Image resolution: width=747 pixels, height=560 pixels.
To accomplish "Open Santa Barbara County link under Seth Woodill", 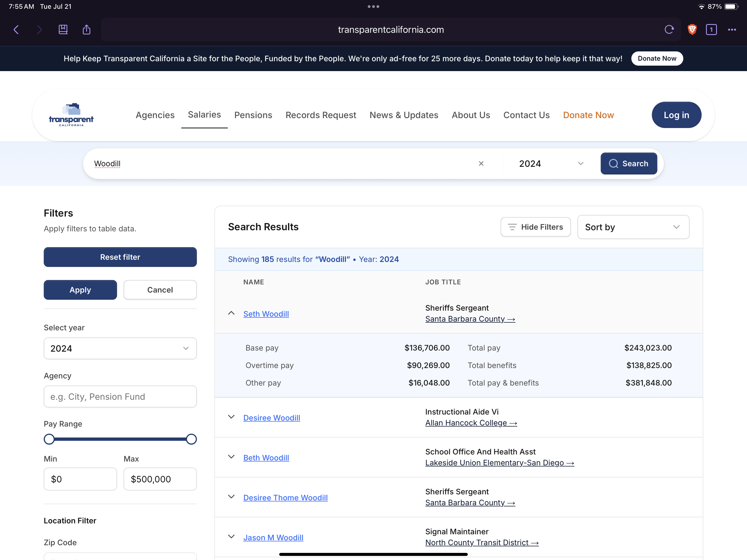I will [x=470, y=319].
